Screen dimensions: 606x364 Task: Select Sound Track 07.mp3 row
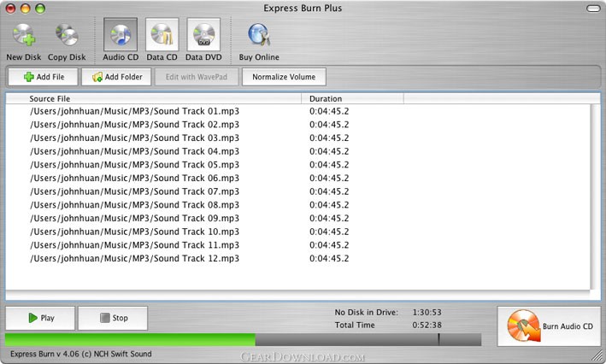tap(297, 191)
